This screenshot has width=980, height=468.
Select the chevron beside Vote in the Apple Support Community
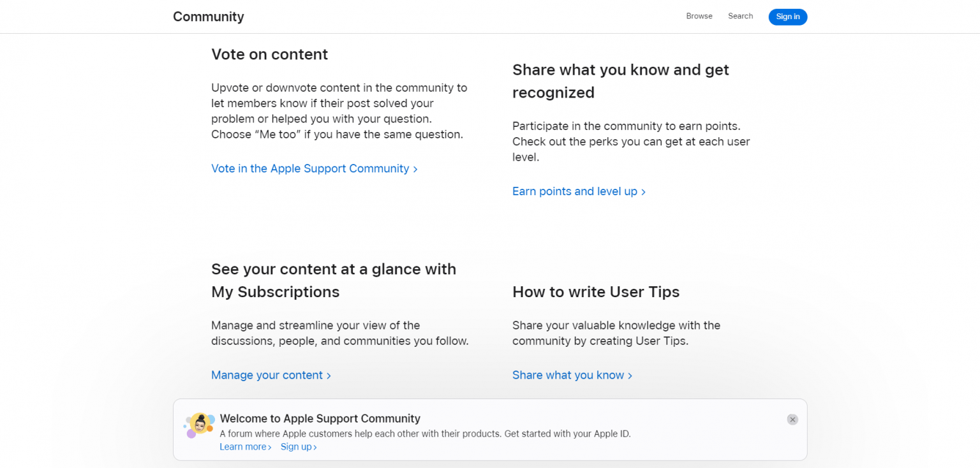415,168
